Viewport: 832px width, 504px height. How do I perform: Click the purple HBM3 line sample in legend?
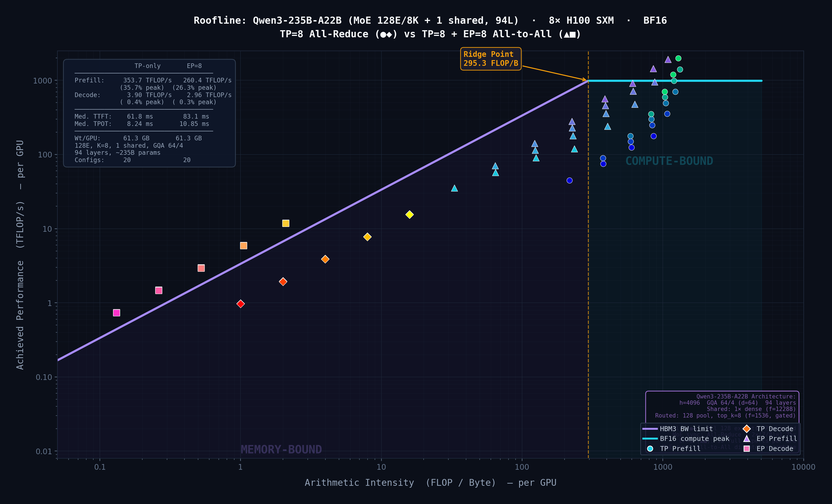click(x=650, y=429)
